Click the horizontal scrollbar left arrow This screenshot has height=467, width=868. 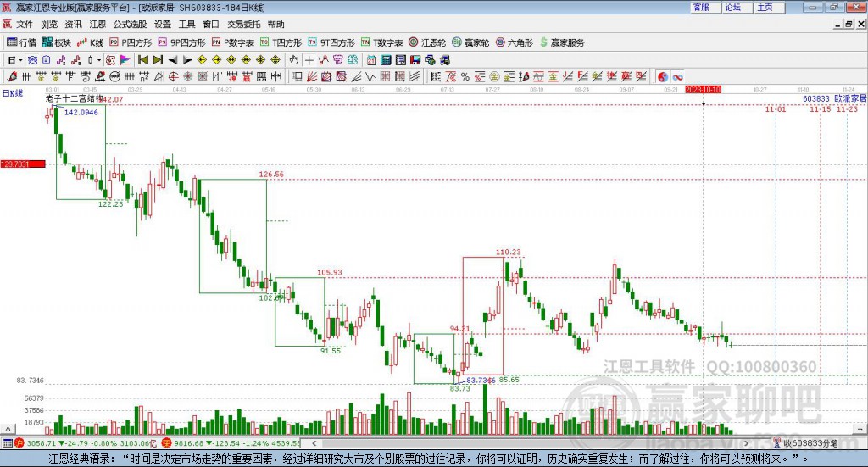tap(314, 443)
